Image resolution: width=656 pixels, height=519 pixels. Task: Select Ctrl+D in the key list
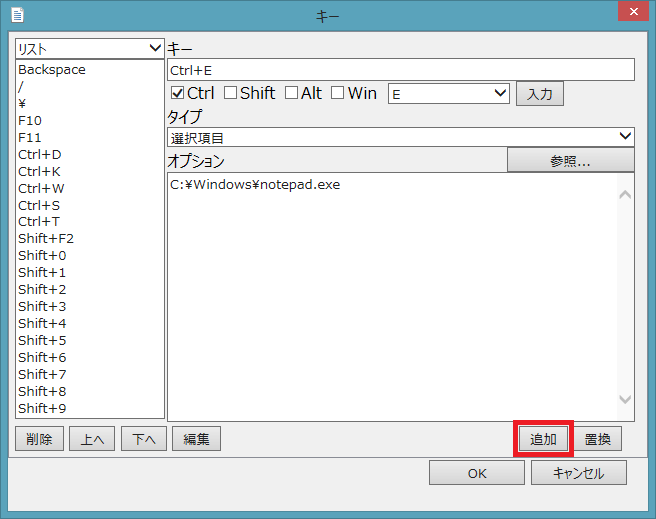40,154
